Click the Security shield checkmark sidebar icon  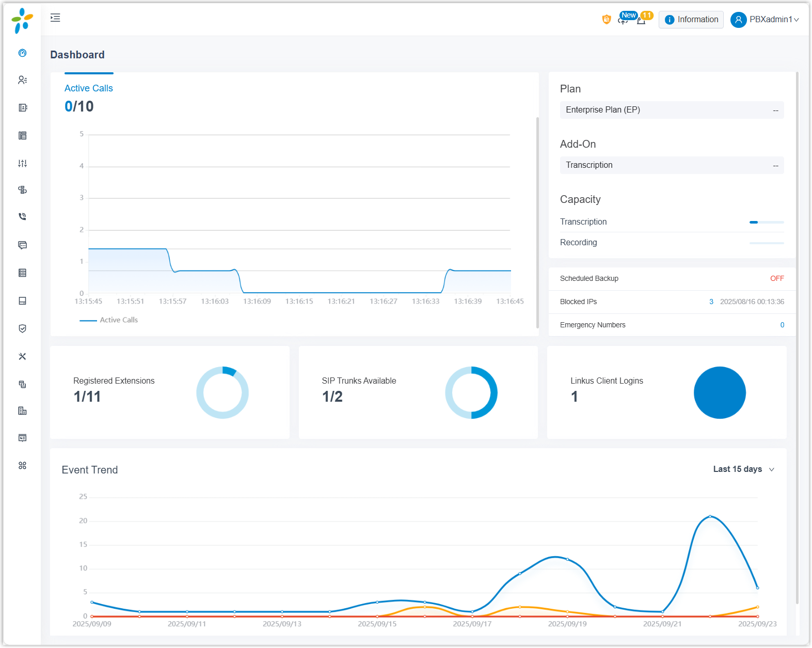coord(22,328)
